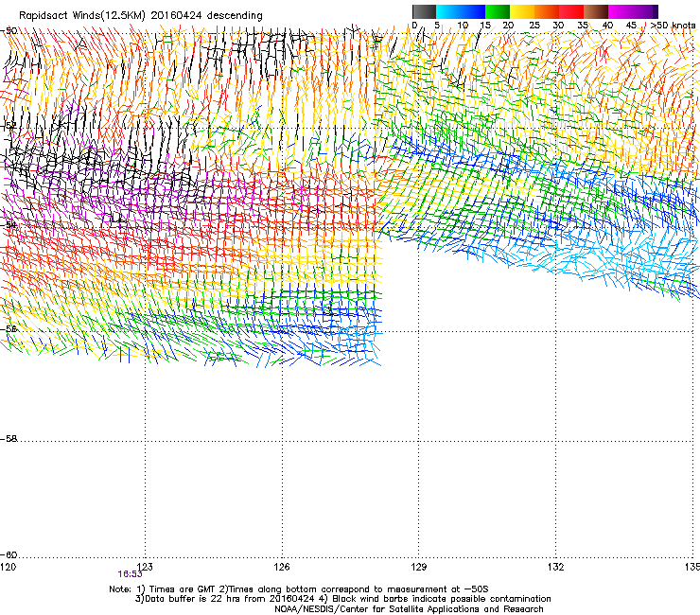This screenshot has width=700, height=615.
Task: Click the longitude label 123
Action: click(x=145, y=567)
